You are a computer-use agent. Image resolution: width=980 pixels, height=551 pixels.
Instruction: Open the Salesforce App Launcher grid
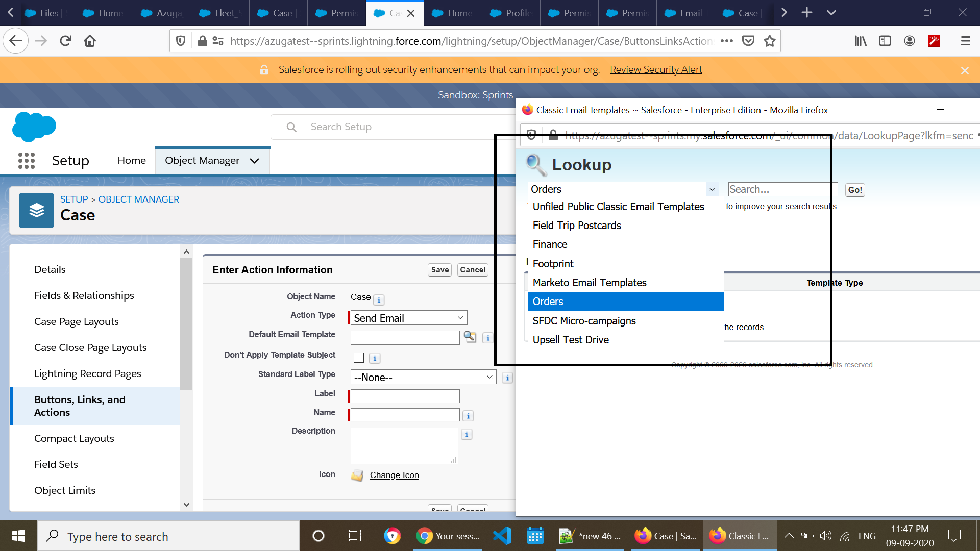click(x=27, y=160)
